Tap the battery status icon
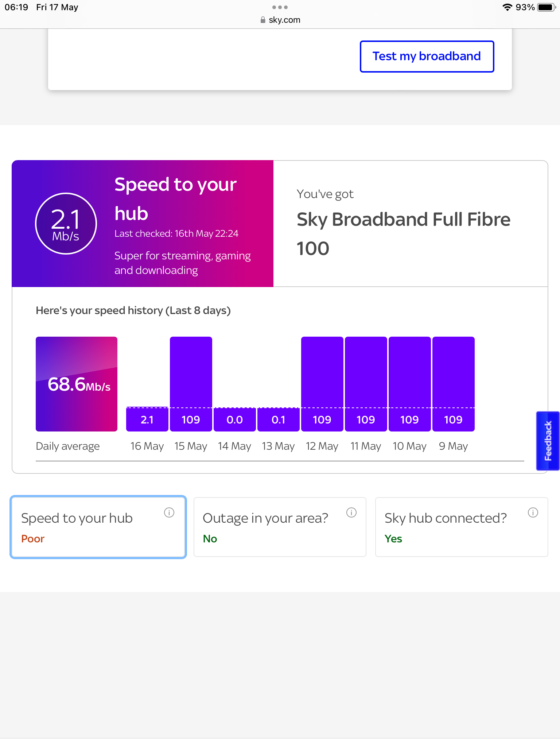The image size is (560, 747). (x=546, y=7)
